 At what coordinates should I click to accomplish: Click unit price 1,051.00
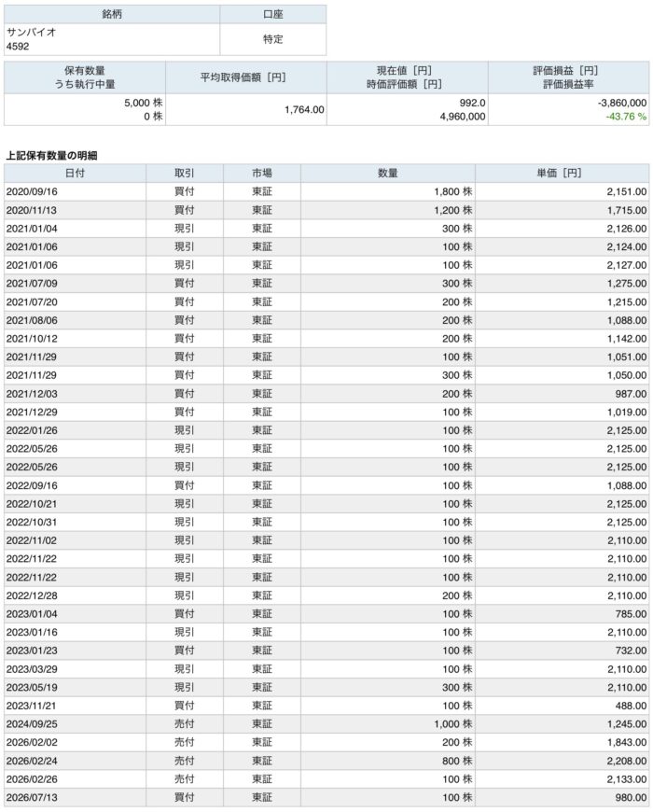(627, 357)
